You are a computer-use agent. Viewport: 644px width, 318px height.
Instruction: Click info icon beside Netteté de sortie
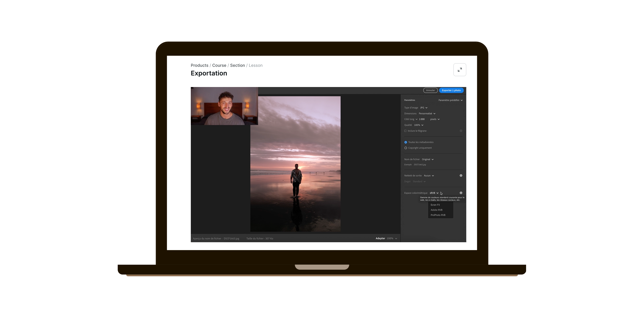click(461, 175)
